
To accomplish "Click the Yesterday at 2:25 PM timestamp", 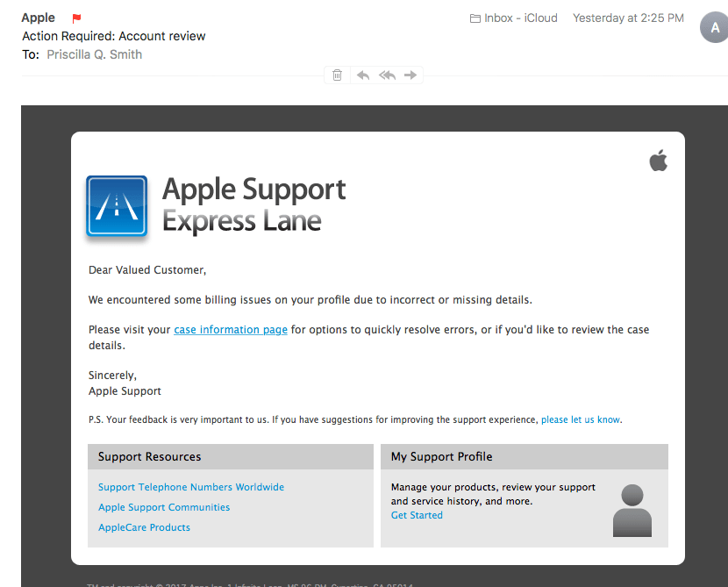I will [x=628, y=17].
